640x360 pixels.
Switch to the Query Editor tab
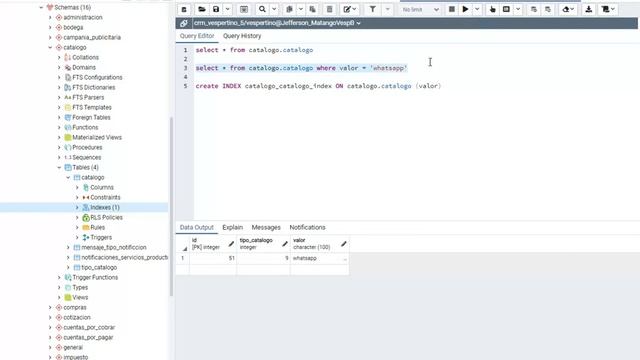(197, 36)
